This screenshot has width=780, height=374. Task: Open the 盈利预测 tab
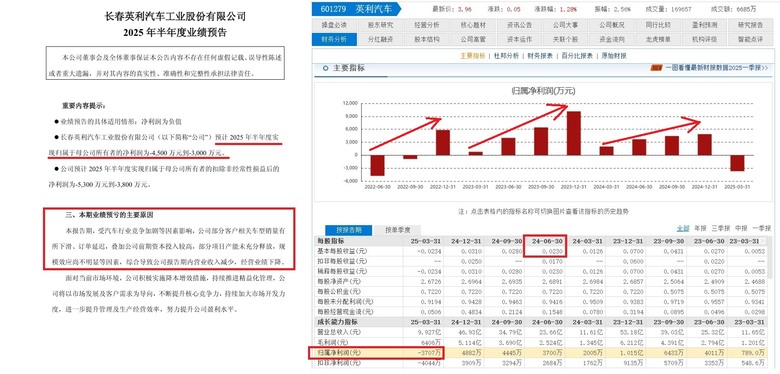[x=704, y=25]
